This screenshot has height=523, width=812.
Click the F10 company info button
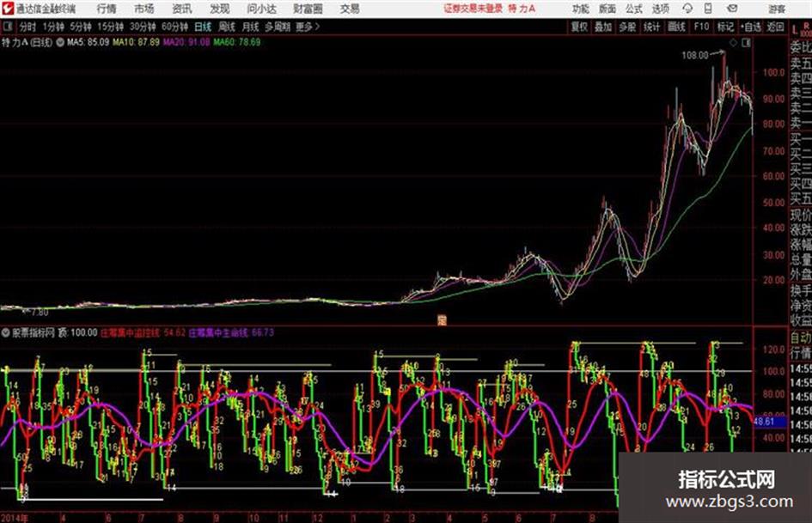(701, 27)
